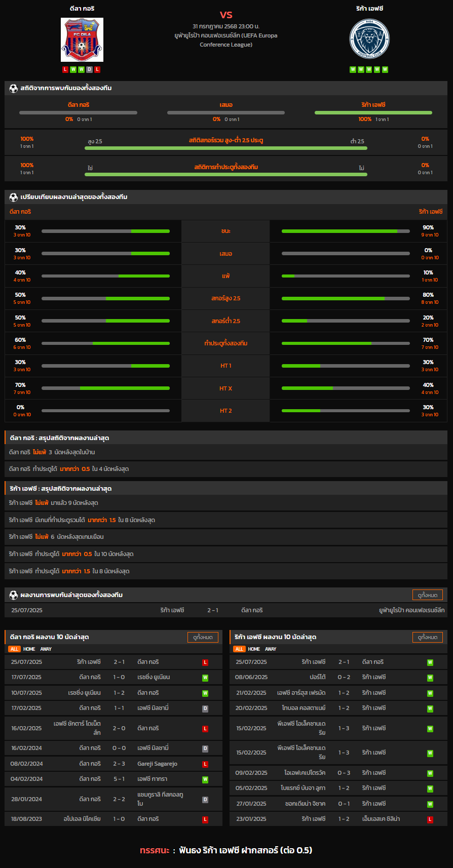453x868 pixels.
Task: Select AWAY filter in Riga FC last 10 table
Action: pos(271,649)
